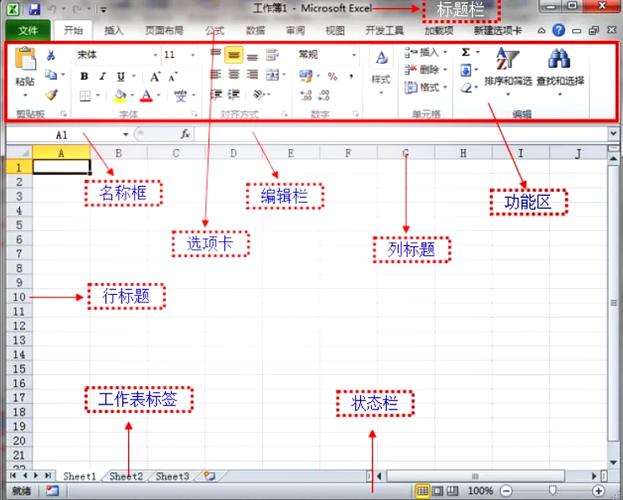
Task: Increase decimal places
Action: (306, 95)
